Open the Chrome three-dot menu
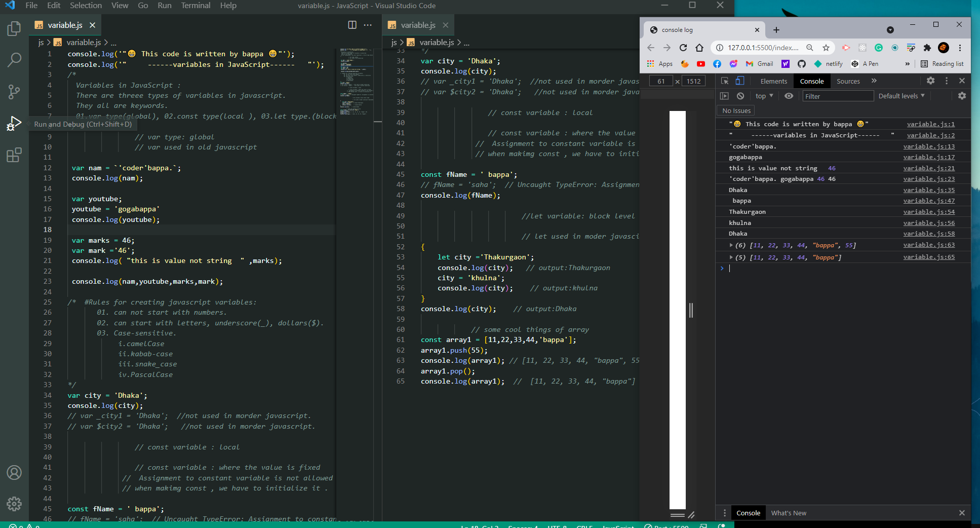The width and height of the screenshot is (980, 528). click(960, 48)
